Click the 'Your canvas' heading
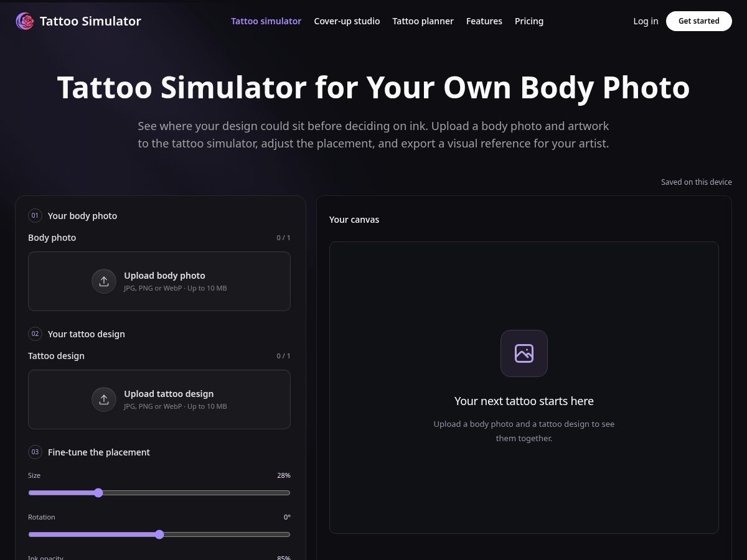 click(x=354, y=220)
